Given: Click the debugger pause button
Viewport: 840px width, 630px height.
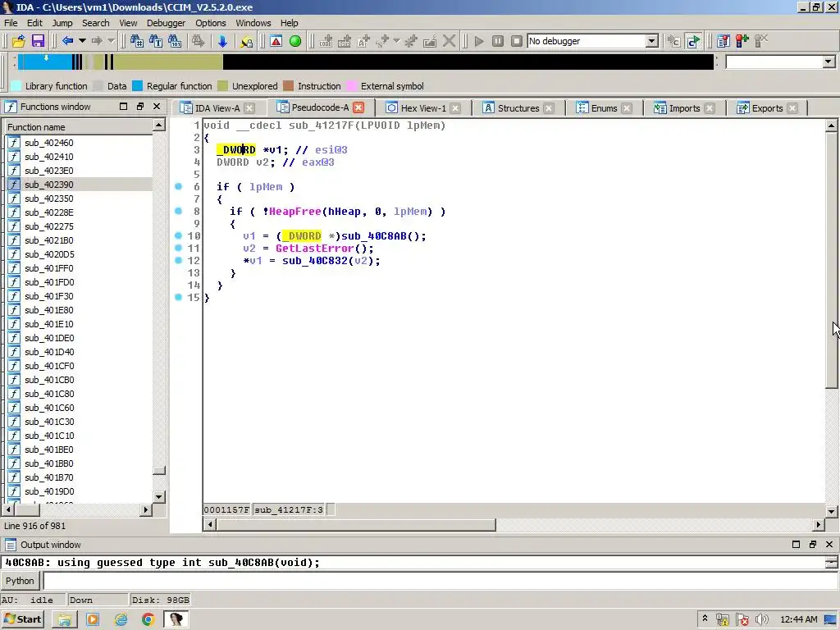Looking at the screenshot, I should [498, 41].
